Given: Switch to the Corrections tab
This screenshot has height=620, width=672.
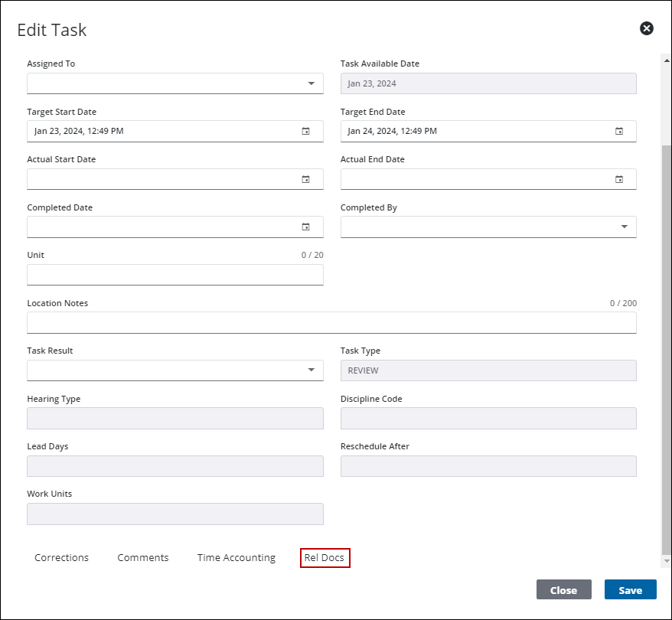Looking at the screenshot, I should (61, 558).
